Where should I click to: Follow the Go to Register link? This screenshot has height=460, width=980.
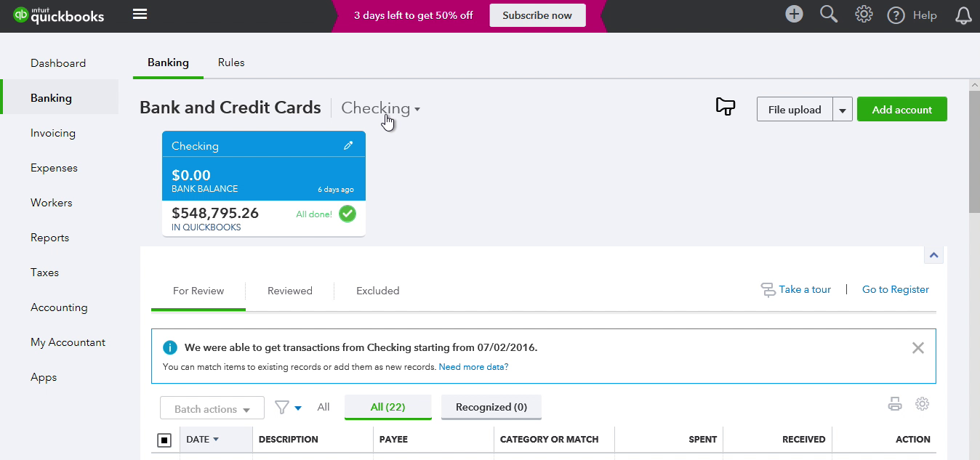click(x=896, y=289)
